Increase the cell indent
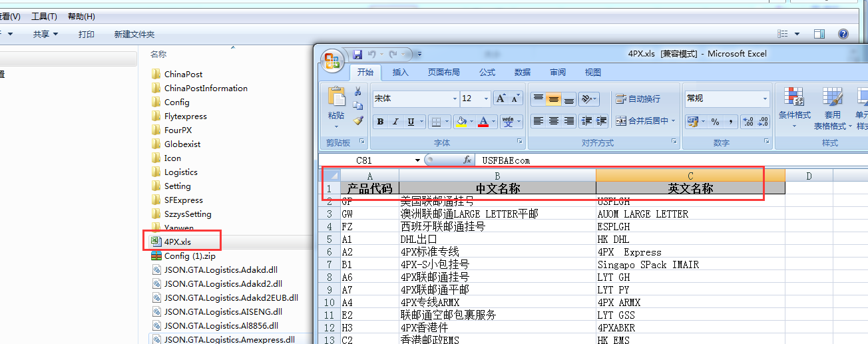 point(602,121)
